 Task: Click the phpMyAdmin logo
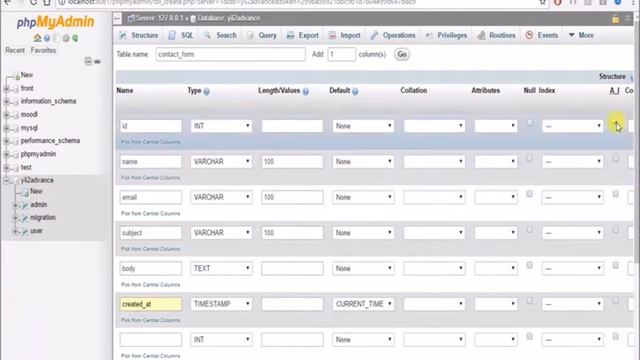55,22
